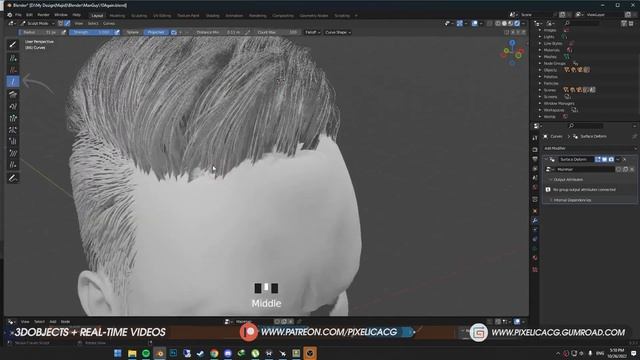Click the Distance Min field
640x360 pixels.
pos(218,32)
